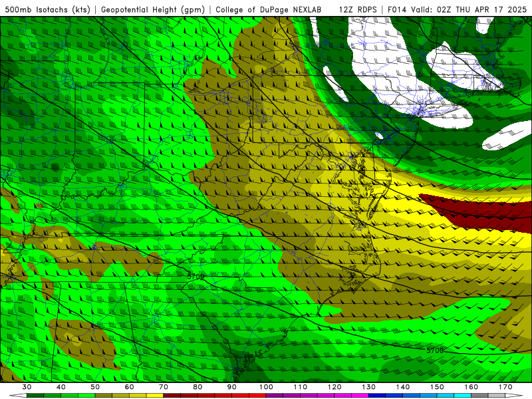Viewport: 532px width, 399px height.
Task: Click the cyan 155-160 kt legend swatch
Action: point(462,395)
